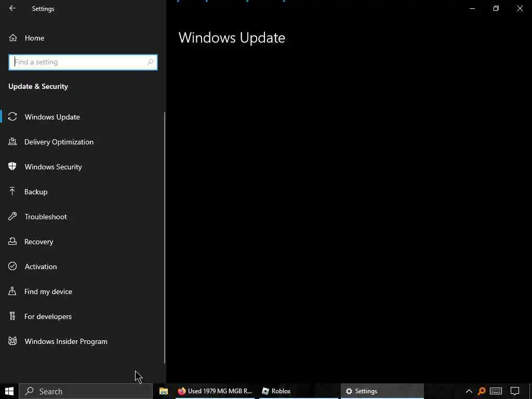532x399 pixels.
Task: Click the sidebar vertical scrollbar
Action: 165,237
